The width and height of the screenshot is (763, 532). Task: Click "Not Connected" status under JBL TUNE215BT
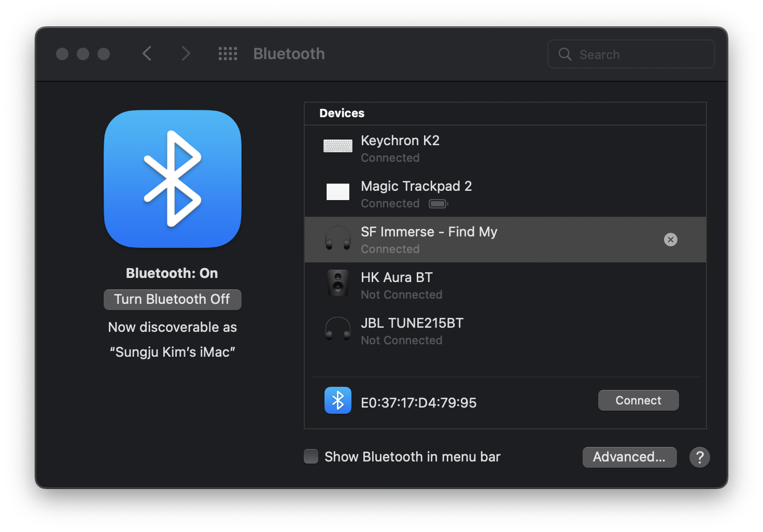pyautogui.click(x=402, y=341)
